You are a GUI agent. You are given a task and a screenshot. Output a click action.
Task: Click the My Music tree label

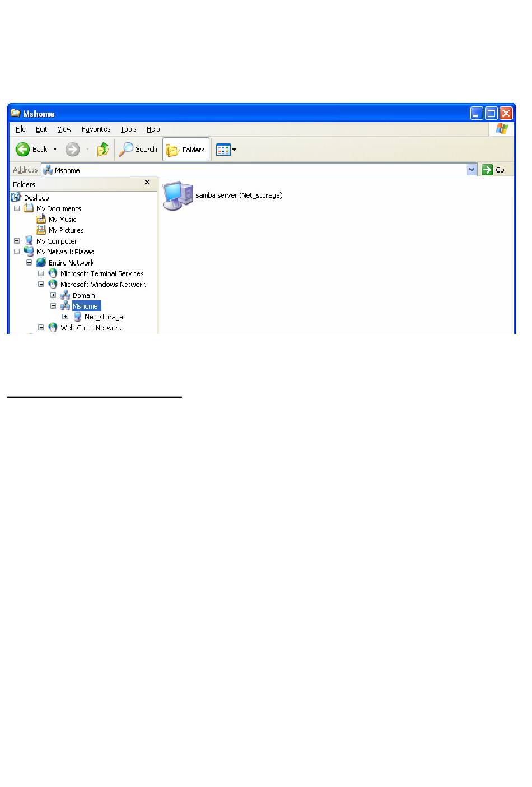[x=62, y=220]
